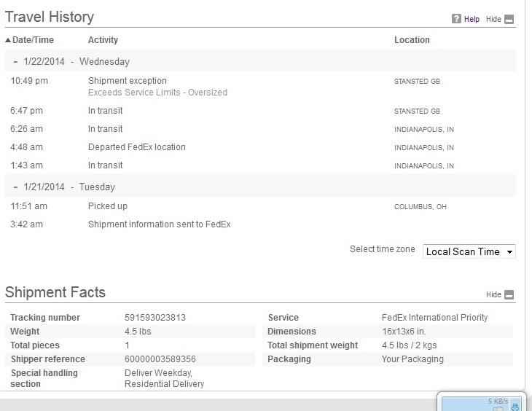532x411 pixels.
Task: Open the Help link in Travel History
Action: 472,20
